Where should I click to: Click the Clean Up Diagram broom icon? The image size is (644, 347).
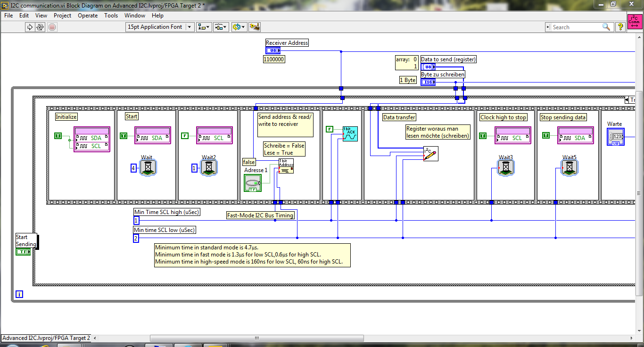pos(255,27)
